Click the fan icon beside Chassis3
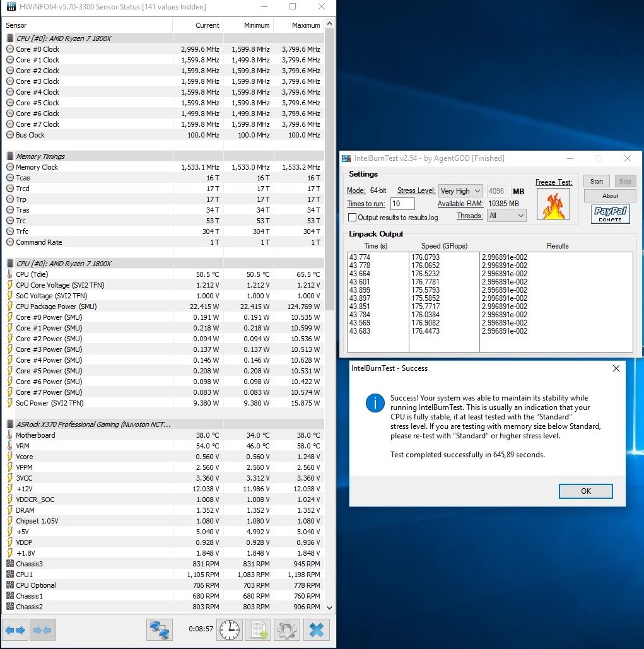Viewport: 644px width, 649px height. pyautogui.click(x=10, y=563)
